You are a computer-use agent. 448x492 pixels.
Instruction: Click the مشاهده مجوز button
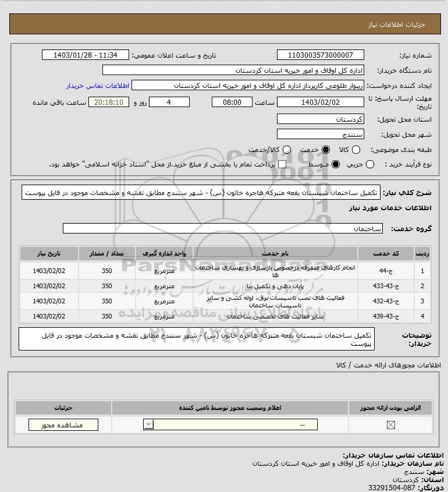(x=63, y=425)
